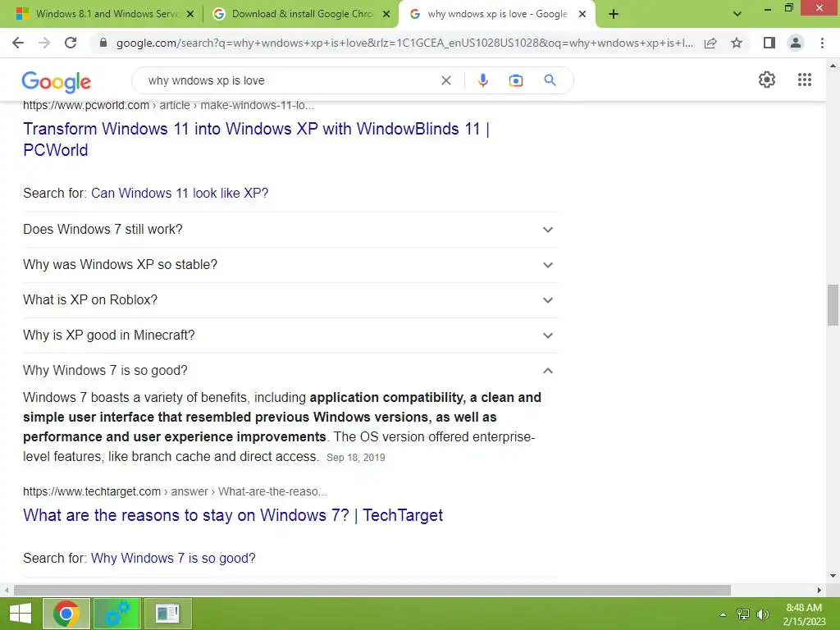Share this page icon in address bar
The height and width of the screenshot is (630, 840).
click(710, 43)
